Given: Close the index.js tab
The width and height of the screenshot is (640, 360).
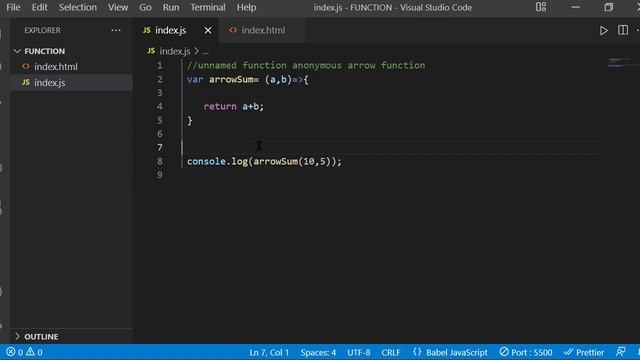Looking at the screenshot, I should (x=208, y=30).
